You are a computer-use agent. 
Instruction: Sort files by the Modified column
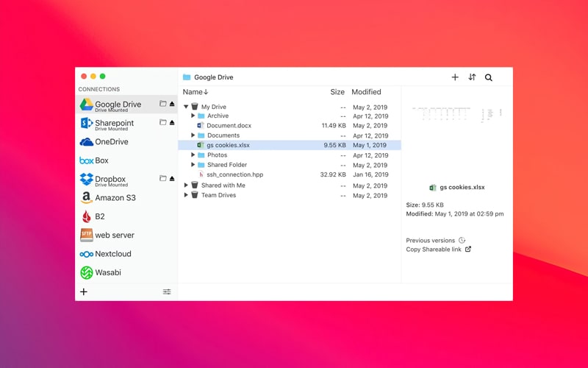pos(366,92)
